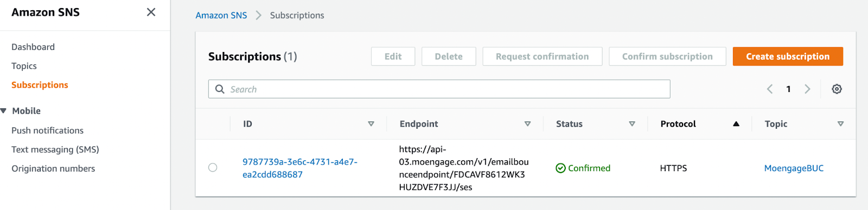
Task: Sort by Status column arrow
Action: 632,124
